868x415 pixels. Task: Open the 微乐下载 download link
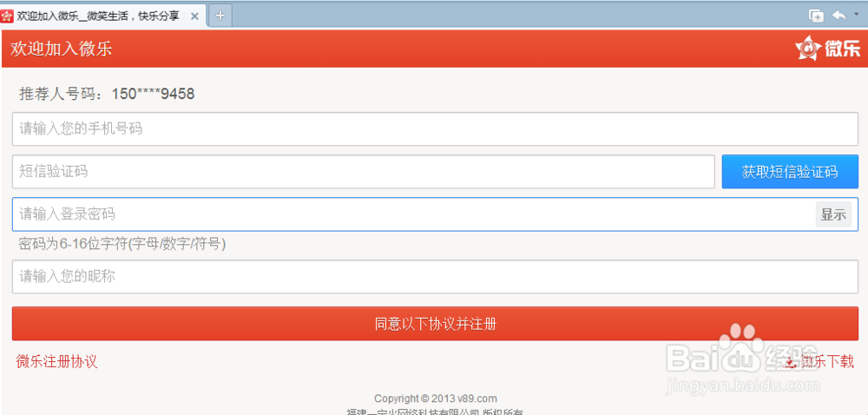[820, 362]
